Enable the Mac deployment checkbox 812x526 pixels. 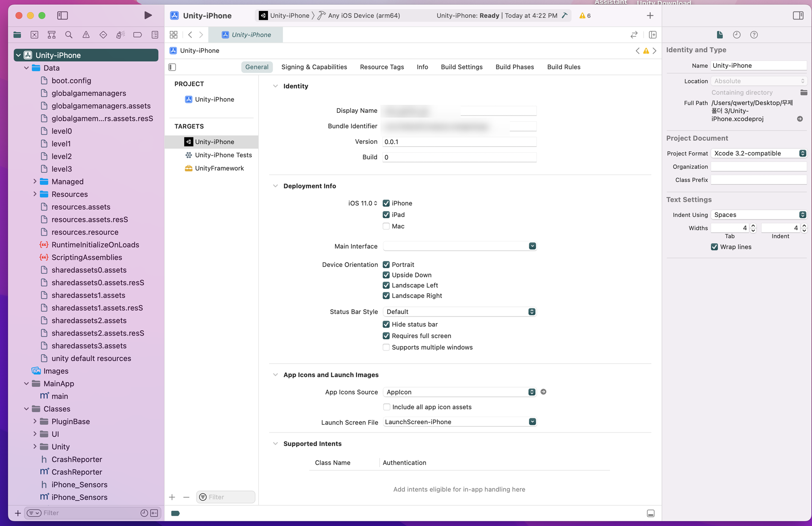coord(386,226)
